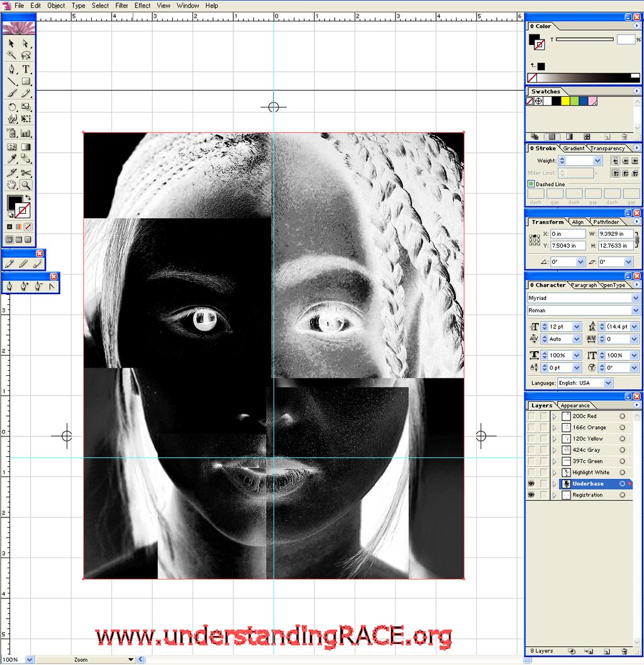Hide the Underbase layer with eye icon
Image resolution: width=644 pixels, height=665 pixels.
pyautogui.click(x=531, y=484)
